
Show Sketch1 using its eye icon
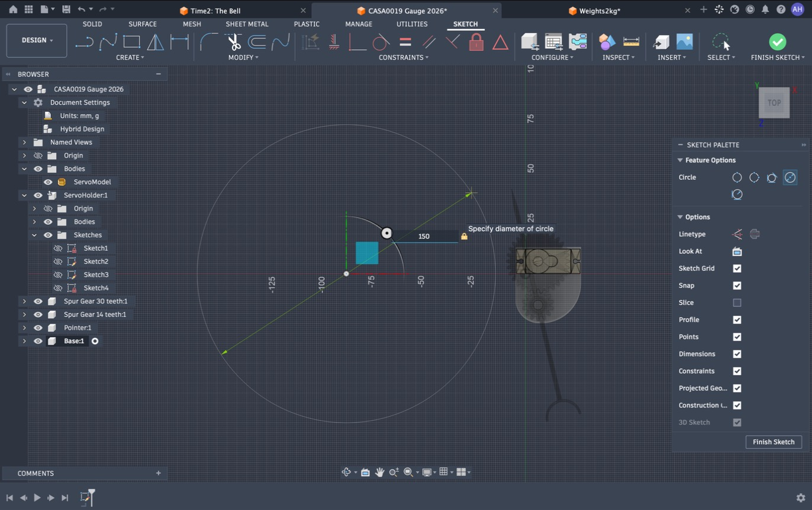click(x=58, y=248)
